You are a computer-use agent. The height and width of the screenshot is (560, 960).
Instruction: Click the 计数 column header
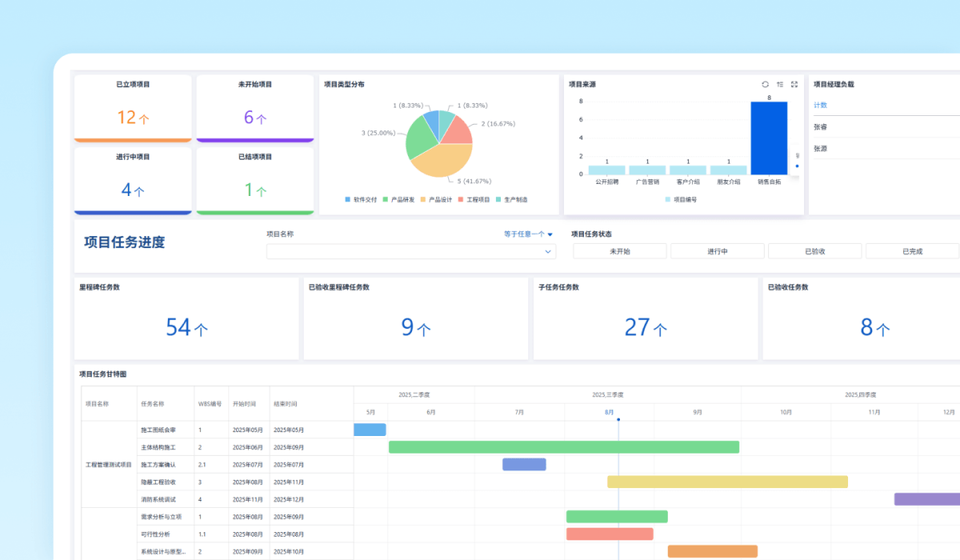tap(820, 105)
